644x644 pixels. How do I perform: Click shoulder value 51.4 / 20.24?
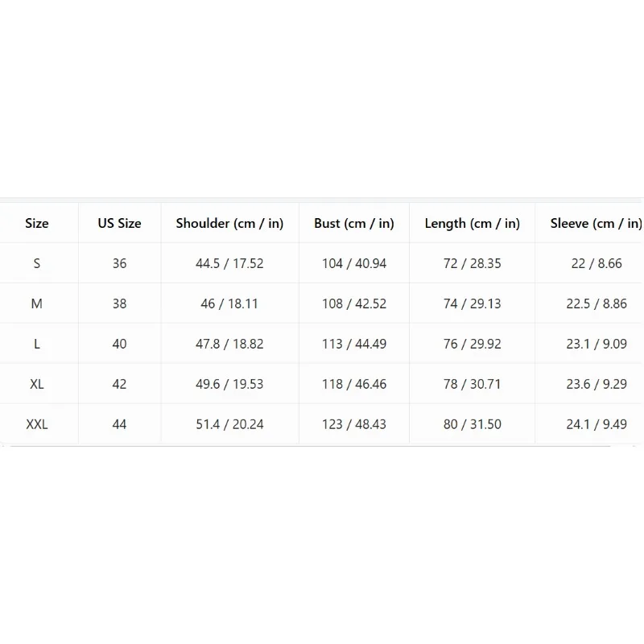click(229, 424)
